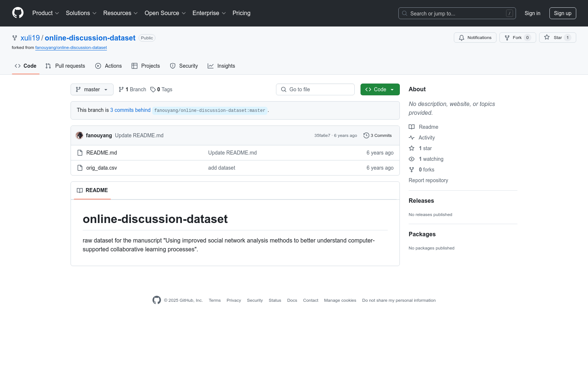The width and height of the screenshot is (588, 368).
Task: Click the online-discussion-dataset README heading
Action: coord(155,219)
